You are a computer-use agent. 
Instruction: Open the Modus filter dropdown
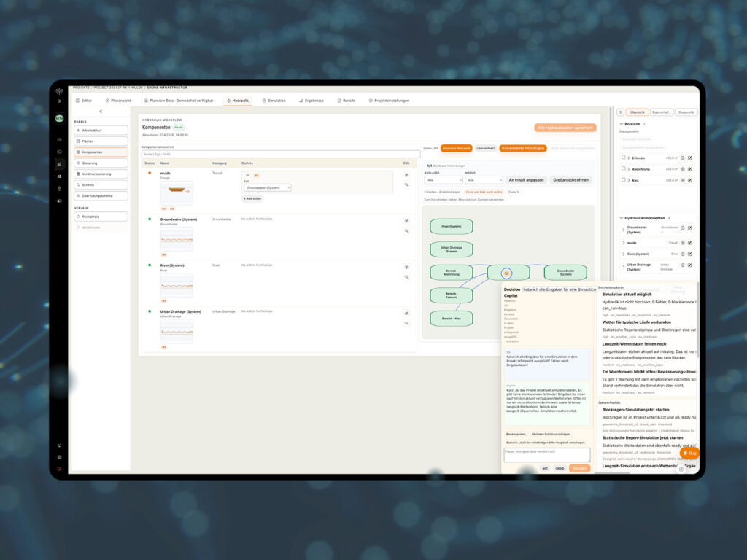pyautogui.click(x=484, y=180)
